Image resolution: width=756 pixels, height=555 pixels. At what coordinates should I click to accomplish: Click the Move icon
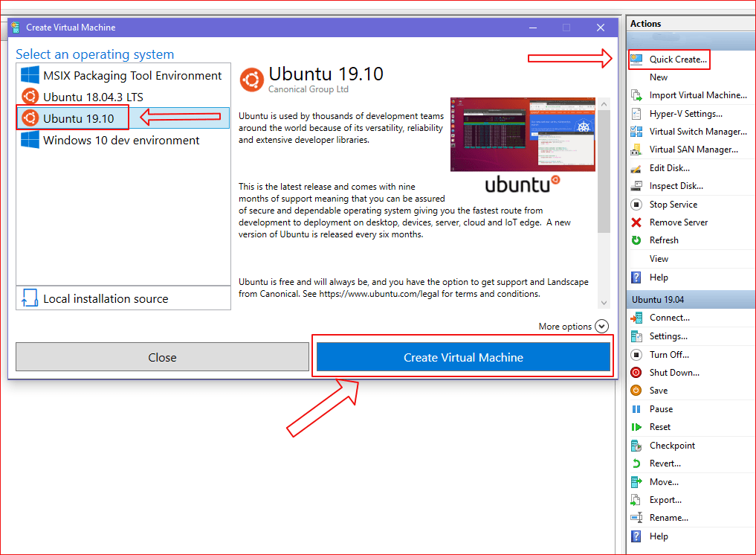click(x=636, y=481)
